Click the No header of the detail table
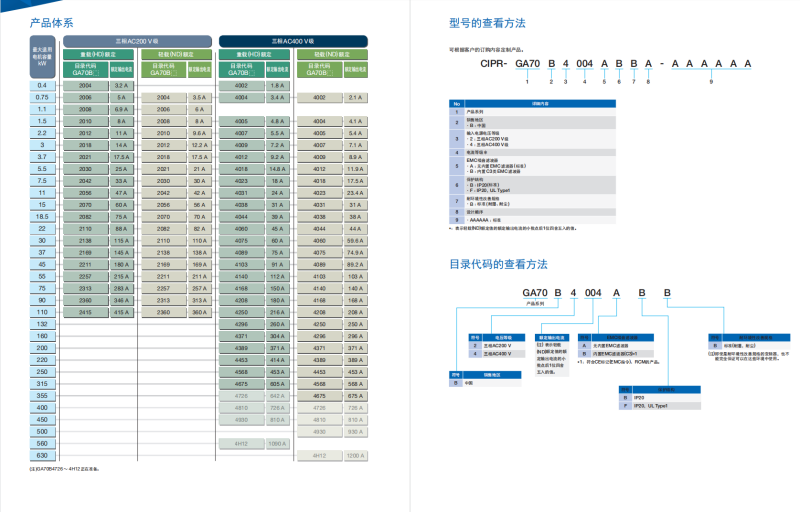800x512 pixels. (457, 104)
